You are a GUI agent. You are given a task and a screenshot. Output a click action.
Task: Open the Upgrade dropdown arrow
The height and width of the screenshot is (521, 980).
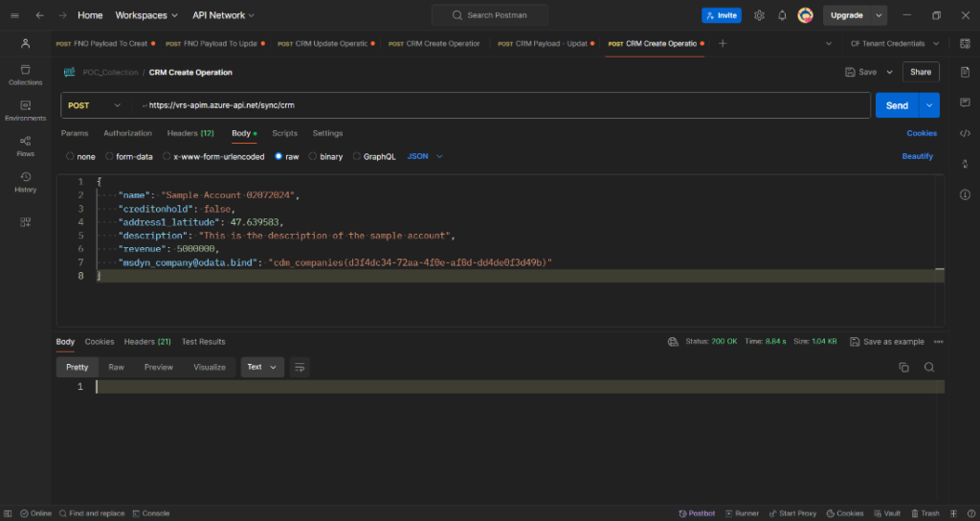(x=879, y=15)
